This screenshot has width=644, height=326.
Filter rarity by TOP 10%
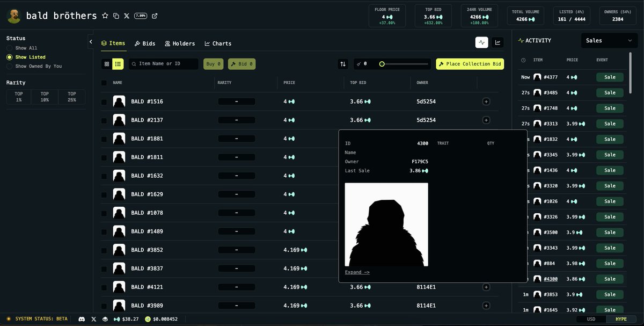(45, 97)
